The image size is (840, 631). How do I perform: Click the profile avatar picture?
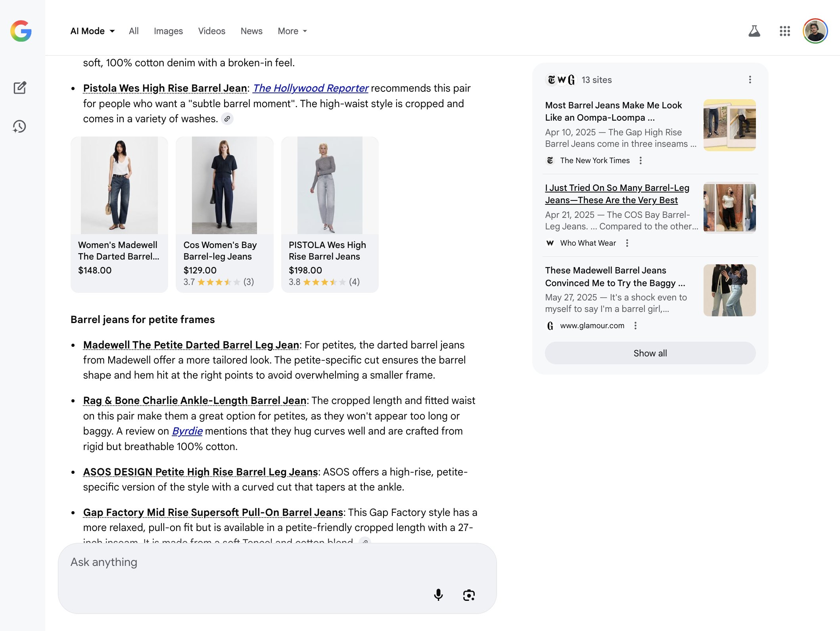[x=815, y=31]
